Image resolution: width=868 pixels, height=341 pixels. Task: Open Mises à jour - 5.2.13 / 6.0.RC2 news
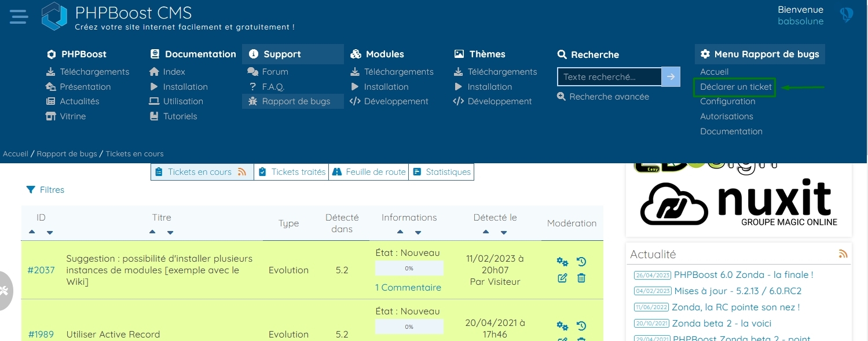(x=738, y=291)
